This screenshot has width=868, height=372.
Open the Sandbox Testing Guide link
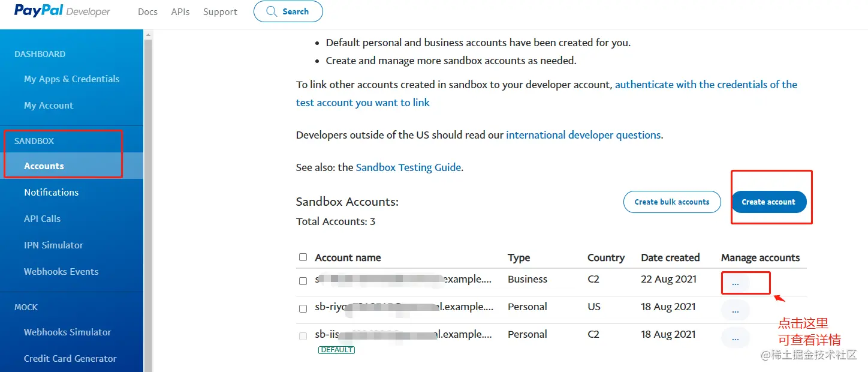(x=408, y=167)
